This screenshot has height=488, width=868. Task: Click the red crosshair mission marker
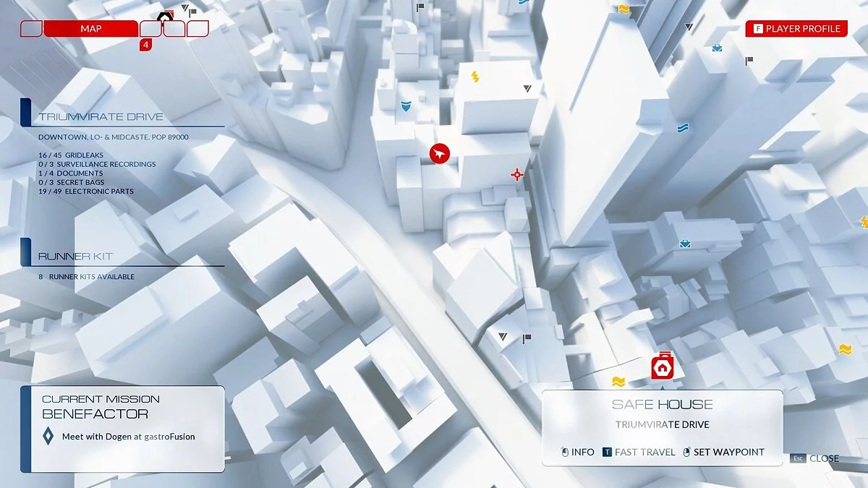pyautogui.click(x=517, y=174)
